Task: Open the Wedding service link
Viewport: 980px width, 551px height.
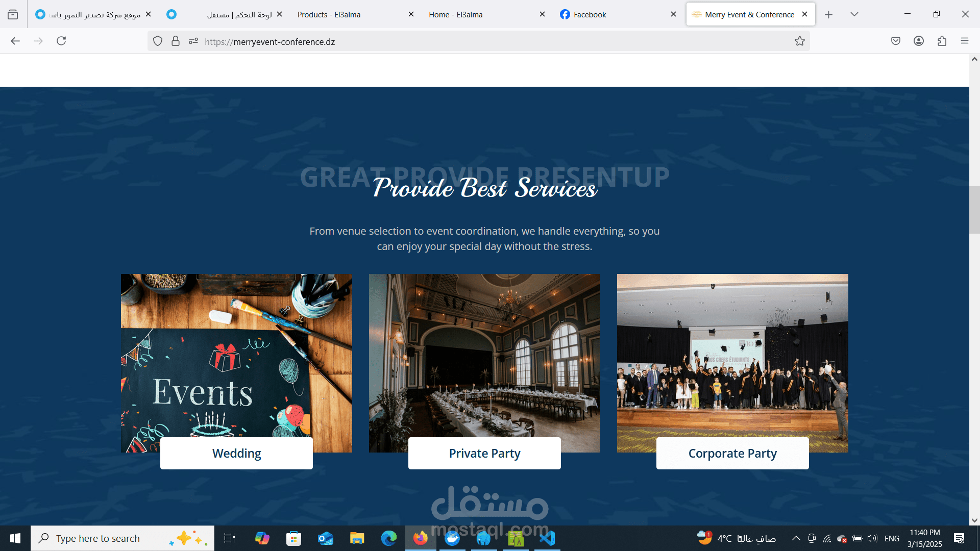Action: (236, 453)
